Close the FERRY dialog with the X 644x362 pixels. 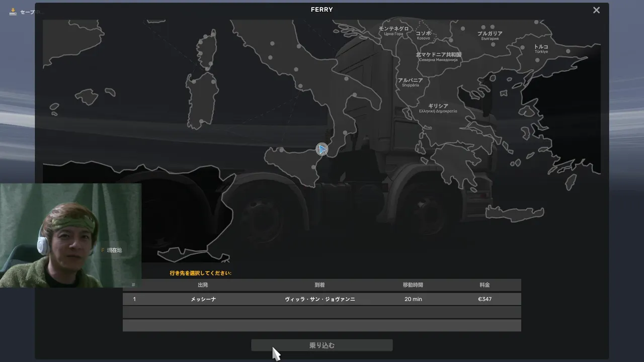(596, 10)
